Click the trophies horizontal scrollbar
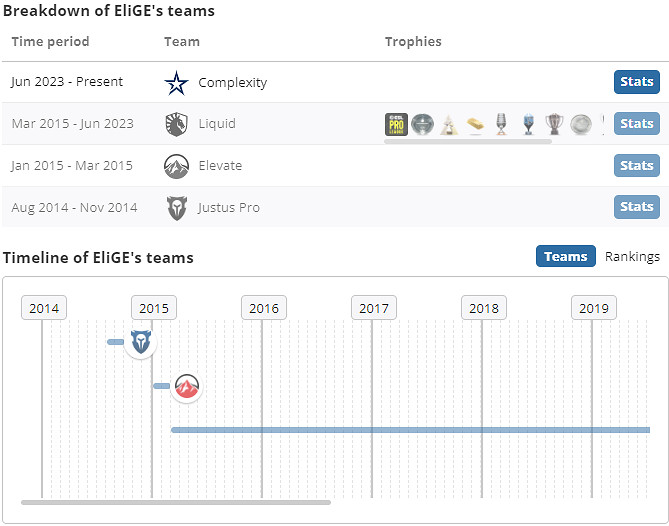The image size is (669, 526). [467, 142]
